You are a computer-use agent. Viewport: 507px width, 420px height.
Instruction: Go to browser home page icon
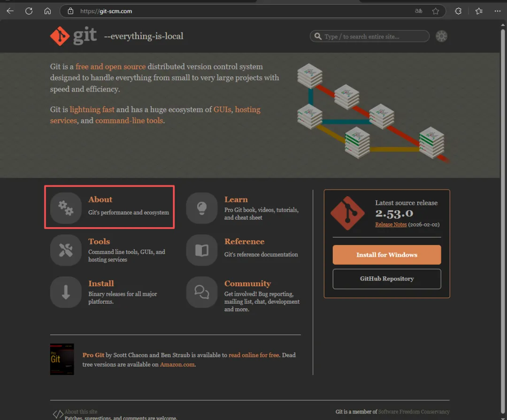(x=47, y=11)
